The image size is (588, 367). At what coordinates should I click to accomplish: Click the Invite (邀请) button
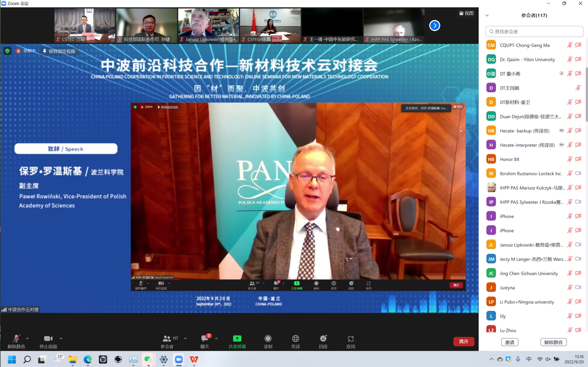(510, 342)
